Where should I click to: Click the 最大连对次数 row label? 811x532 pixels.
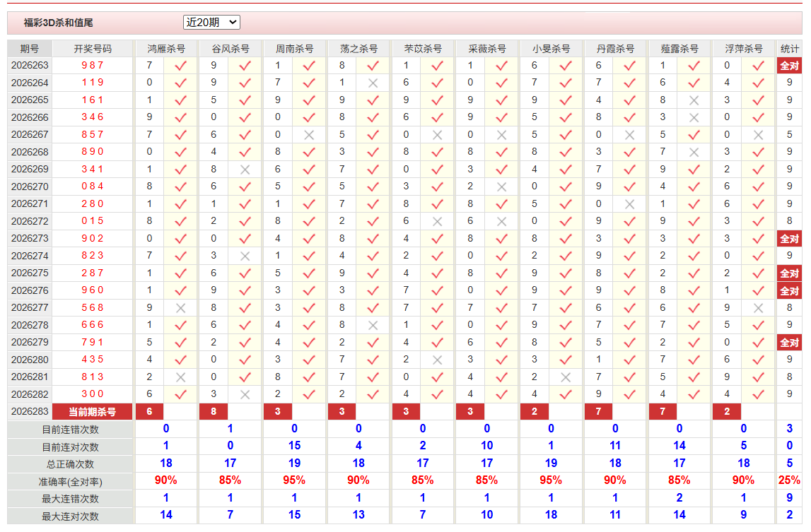tap(70, 516)
